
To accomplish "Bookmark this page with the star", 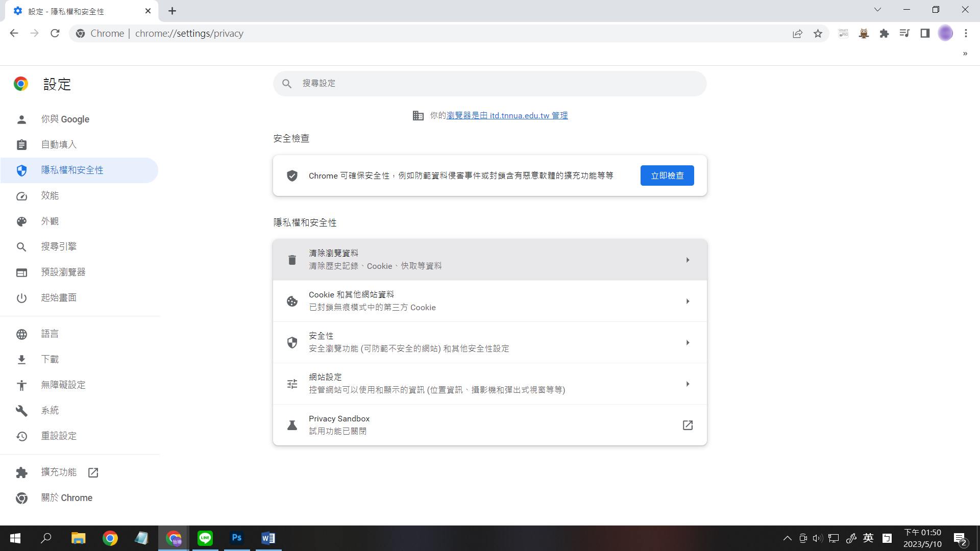I will (818, 34).
